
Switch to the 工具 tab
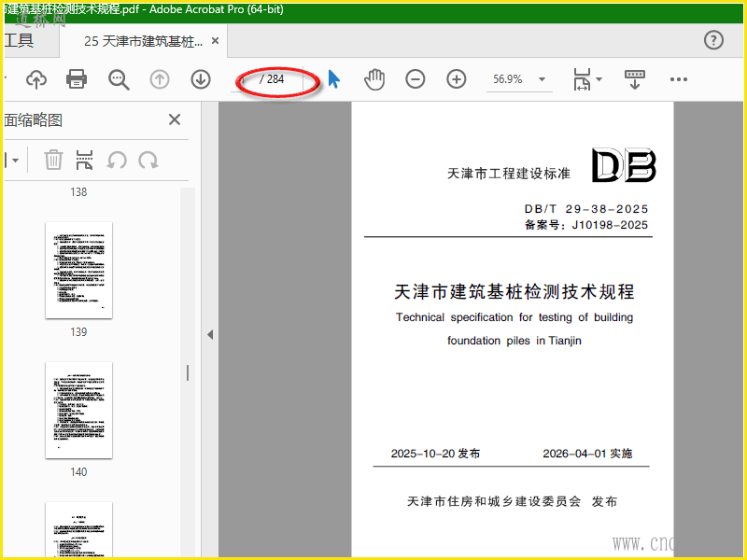click(x=19, y=40)
